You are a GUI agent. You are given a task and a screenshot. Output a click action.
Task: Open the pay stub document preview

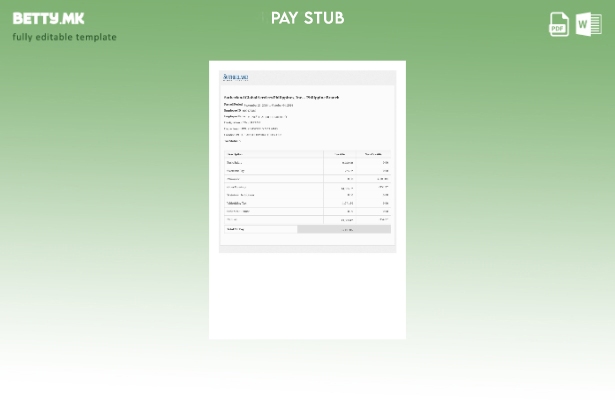tap(307, 200)
